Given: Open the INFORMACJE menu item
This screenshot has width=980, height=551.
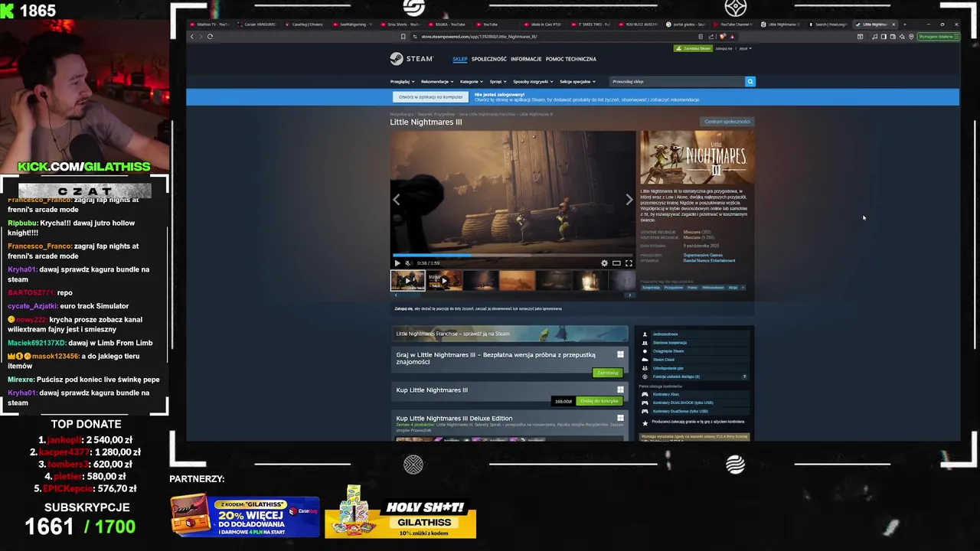Looking at the screenshot, I should 526,59.
